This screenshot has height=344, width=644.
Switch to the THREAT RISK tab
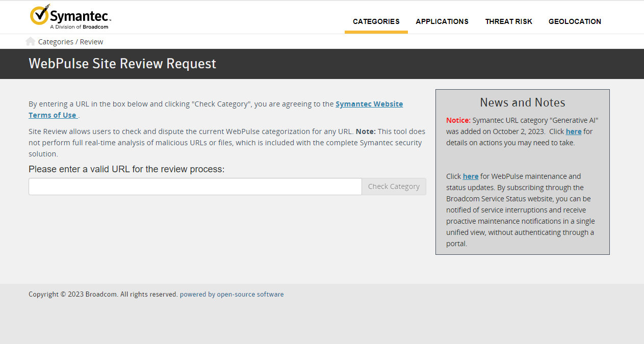tap(508, 21)
